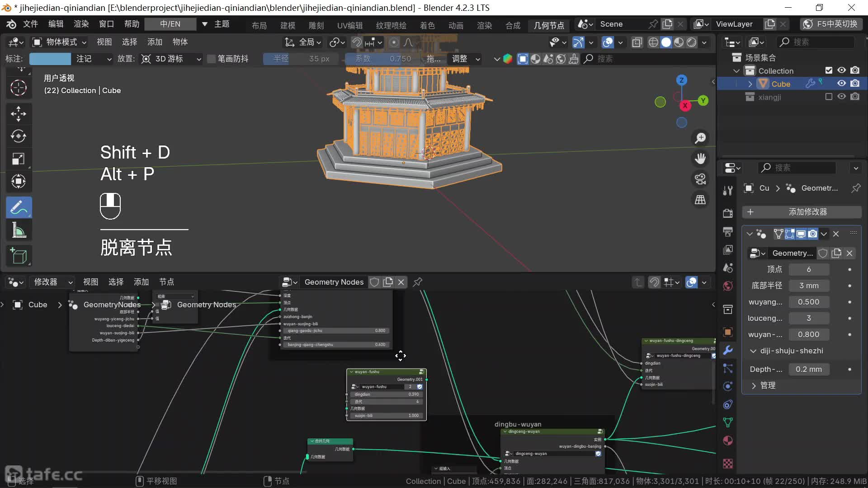The image size is (868, 488).
Task: Pin the Geometry Nodes node tree
Action: 418,282
